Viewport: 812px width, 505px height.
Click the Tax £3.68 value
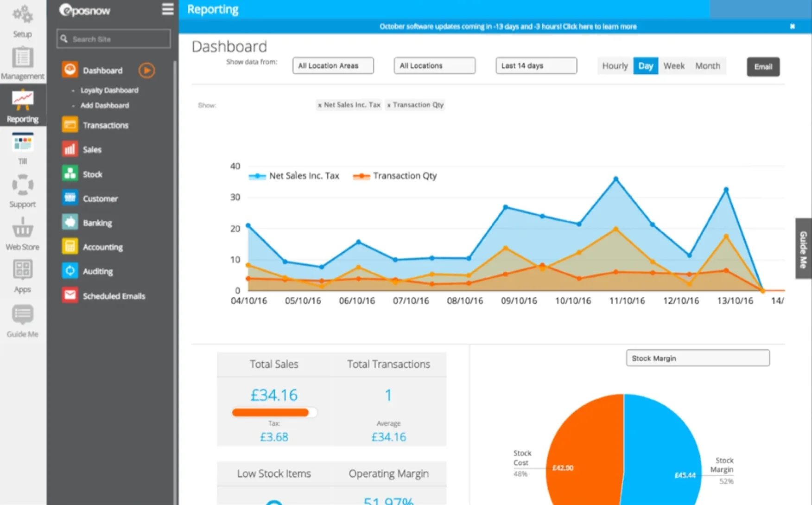[x=274, y=437]
